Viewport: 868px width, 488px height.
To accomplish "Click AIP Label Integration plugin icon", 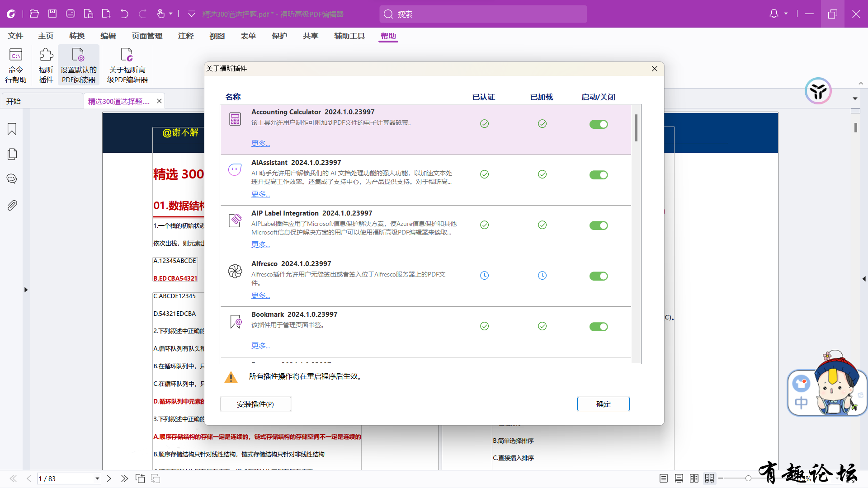I will (235, 221).
